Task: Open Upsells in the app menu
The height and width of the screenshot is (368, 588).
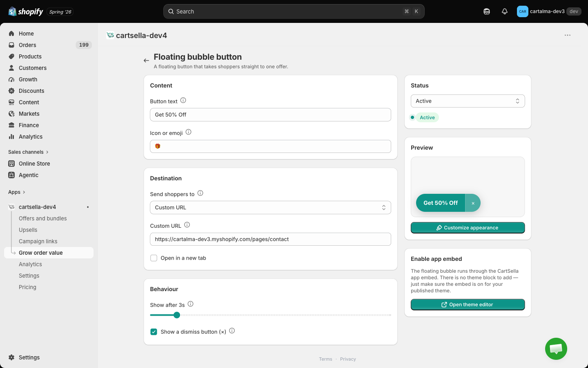Action: pos(28,230)
